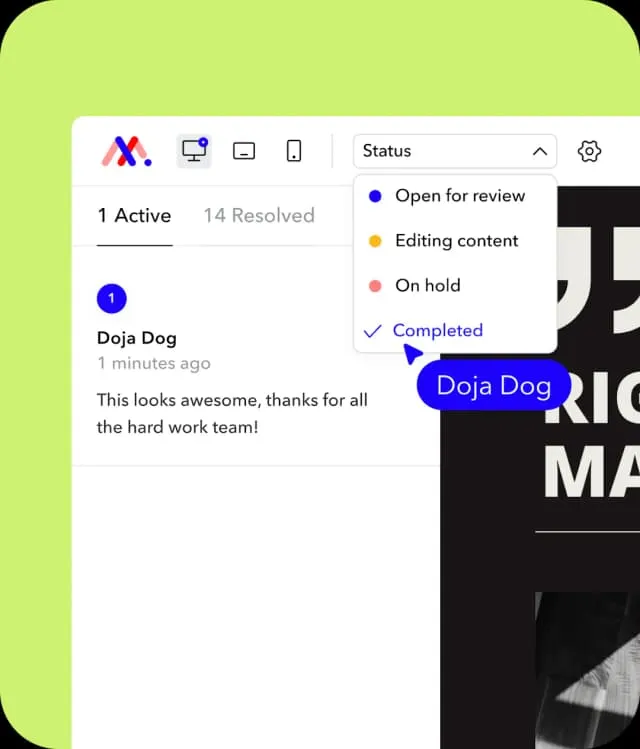Switch to mobile view icon
Image resolution: width=640 pixels, height=749 pixels.
pos(294,151)
